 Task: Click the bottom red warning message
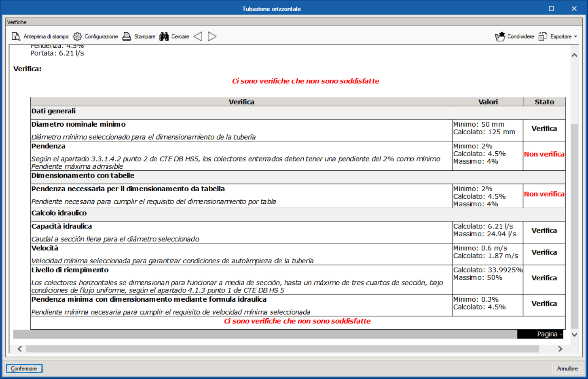[297, 321]
